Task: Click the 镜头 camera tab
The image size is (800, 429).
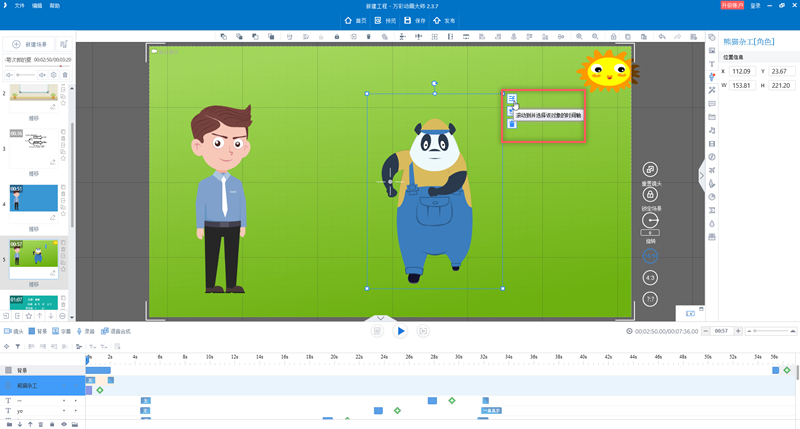Action: [14, 331]
